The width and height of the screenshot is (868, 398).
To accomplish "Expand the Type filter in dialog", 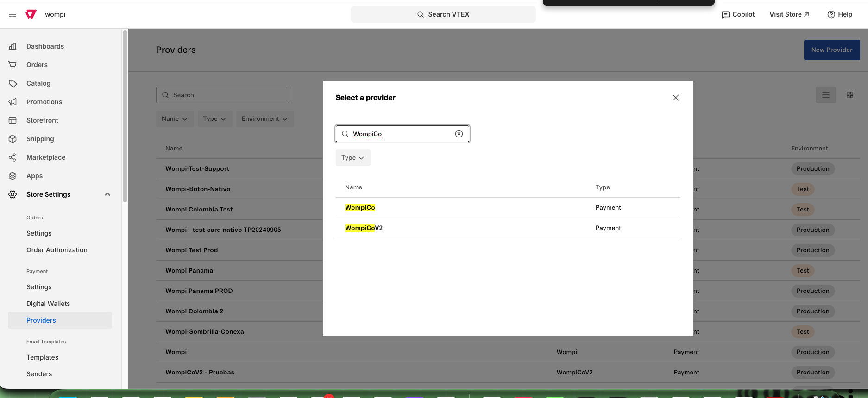I will 353,158.
